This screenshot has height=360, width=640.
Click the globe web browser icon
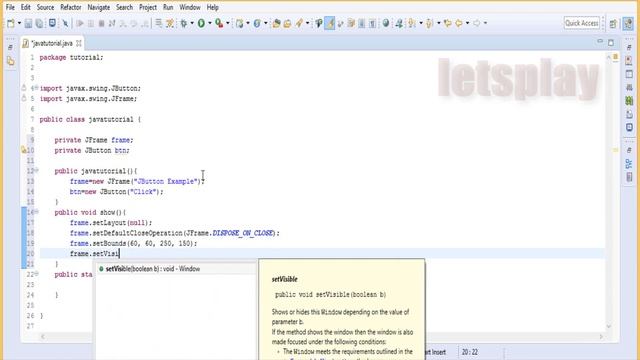pos(386,23)
